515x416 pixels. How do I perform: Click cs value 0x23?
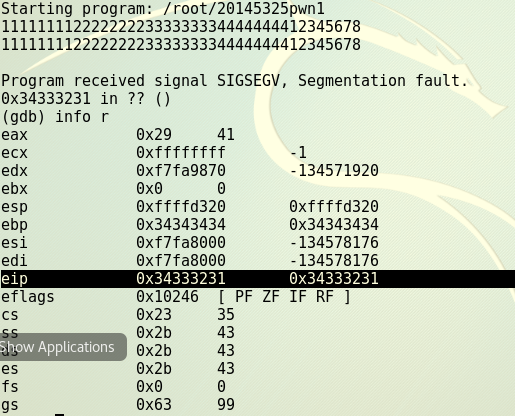154,315
